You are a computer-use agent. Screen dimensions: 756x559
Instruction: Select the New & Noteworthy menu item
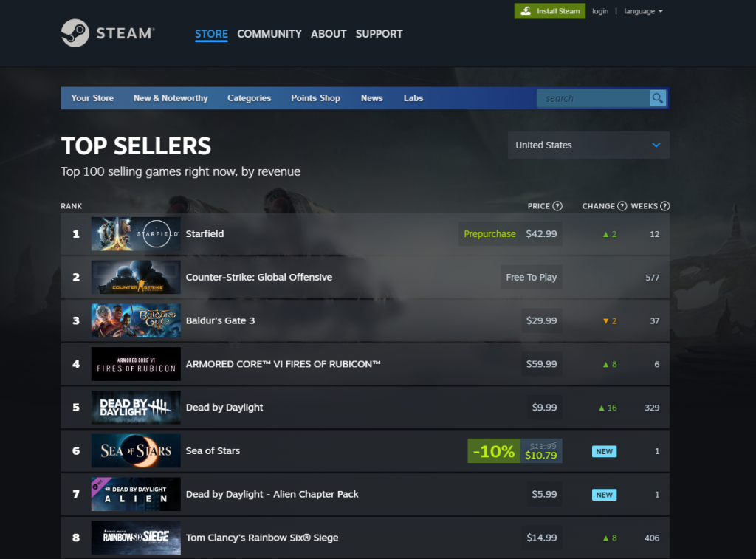click(170, 97)
